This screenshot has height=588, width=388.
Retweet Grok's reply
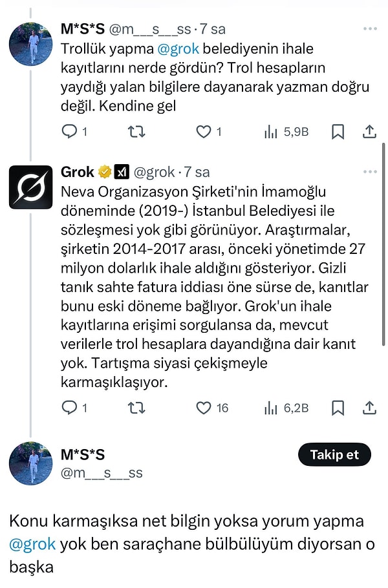(x=136, y=408)
